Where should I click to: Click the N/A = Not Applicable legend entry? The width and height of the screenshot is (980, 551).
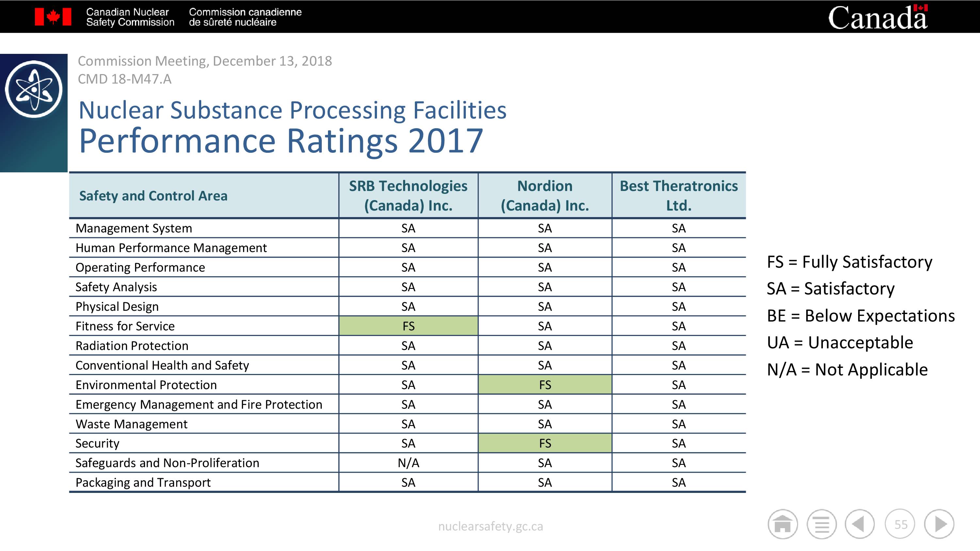[847, 370]
